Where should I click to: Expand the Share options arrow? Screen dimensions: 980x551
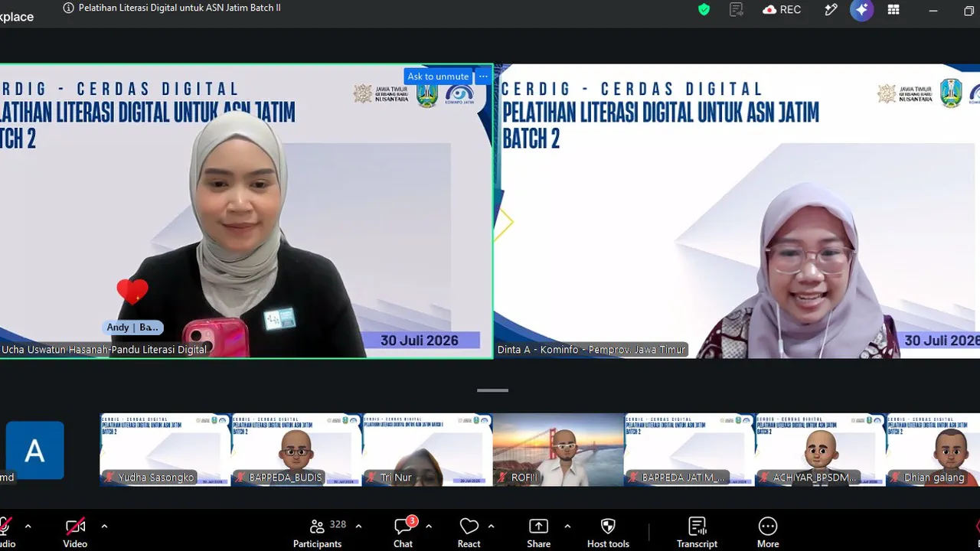pyautogui.click(x=567, y=527)
